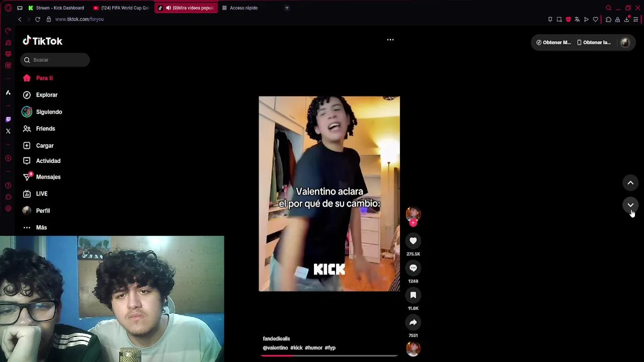
Task: Click the pin icon in address bar
Action: point(550,20)
